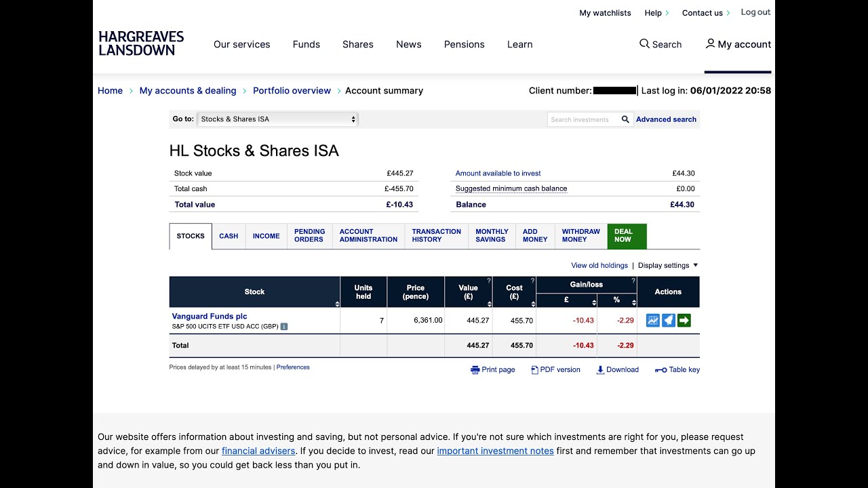Open the Add Money tab
Viewport: 868px width, 488px height.
[535, 236]
